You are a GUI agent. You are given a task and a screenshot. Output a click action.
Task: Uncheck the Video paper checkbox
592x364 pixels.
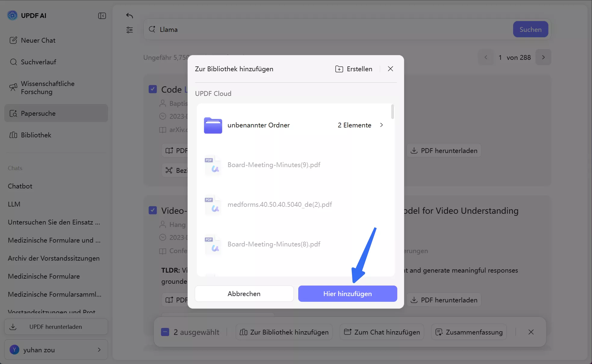pos(153,210)
